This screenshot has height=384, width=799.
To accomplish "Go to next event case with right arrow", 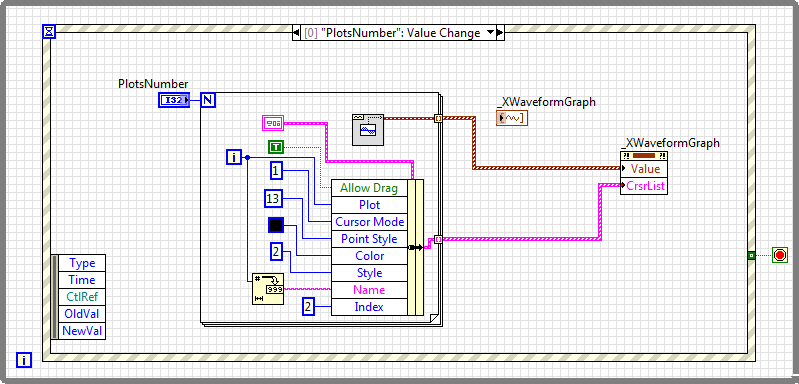I will click(500, 33).
